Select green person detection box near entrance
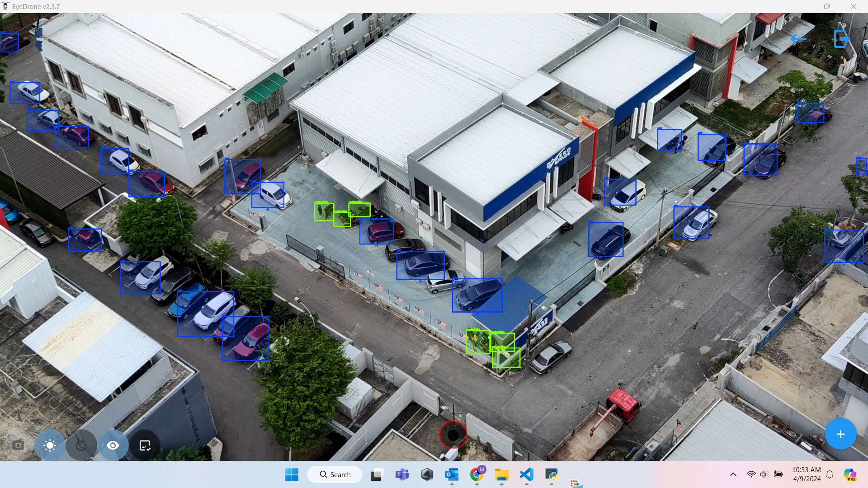This screenshot has height=488, width=868. 324,211
